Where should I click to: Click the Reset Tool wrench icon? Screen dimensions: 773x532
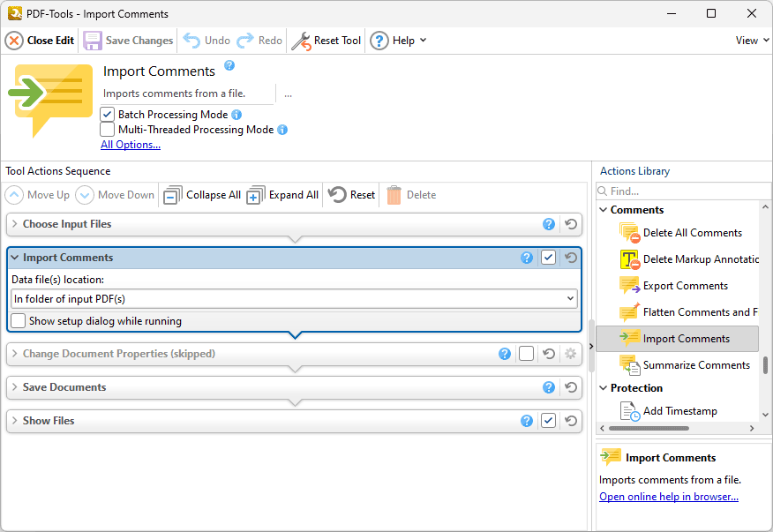301,41
